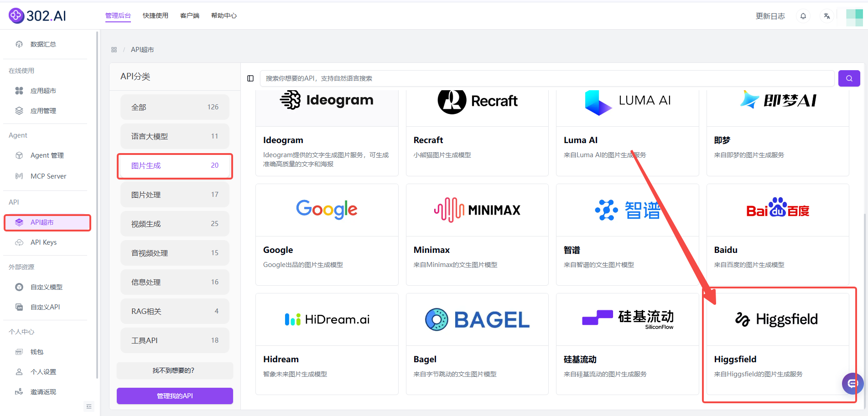Click the purple search button

click(x=849, y=78)
